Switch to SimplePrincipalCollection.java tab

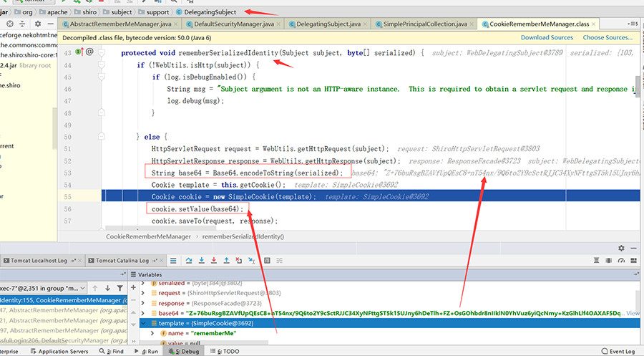[x=424, y=24]
